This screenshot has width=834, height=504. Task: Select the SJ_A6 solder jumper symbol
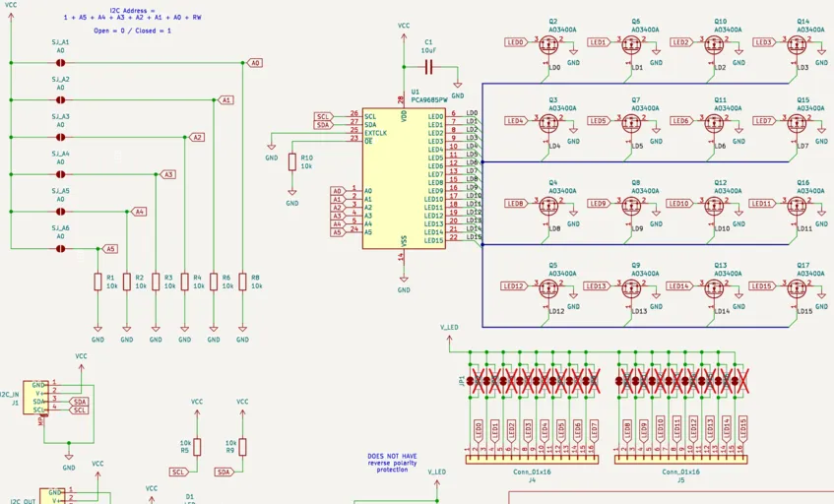(61, 249)
